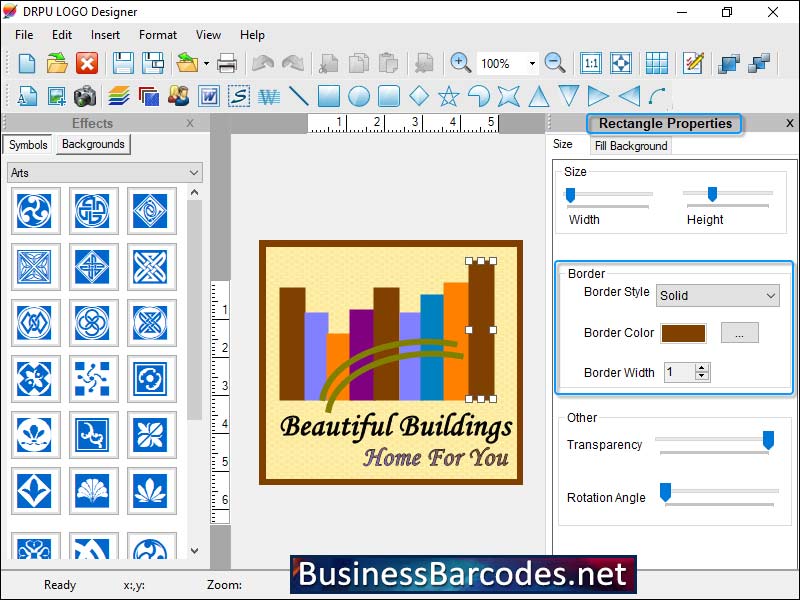The image size is (800, 600).
Task: Open the camera capture tool
Action: pos(85,96)
